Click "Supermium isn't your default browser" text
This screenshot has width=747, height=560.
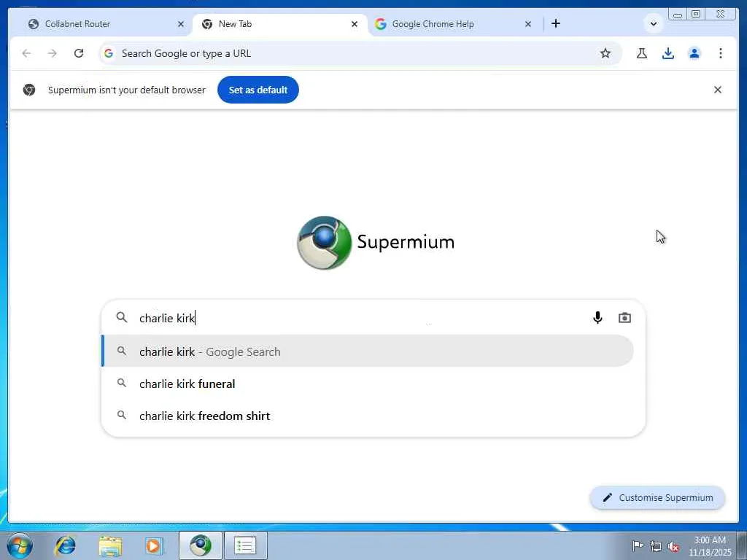(x=127, y=90)
